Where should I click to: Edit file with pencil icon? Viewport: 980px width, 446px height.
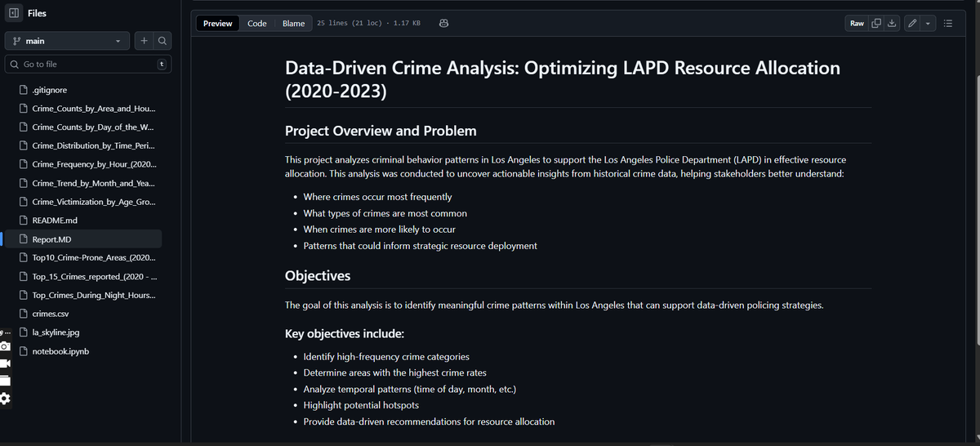pyautogui.click(x=913, y=24)
